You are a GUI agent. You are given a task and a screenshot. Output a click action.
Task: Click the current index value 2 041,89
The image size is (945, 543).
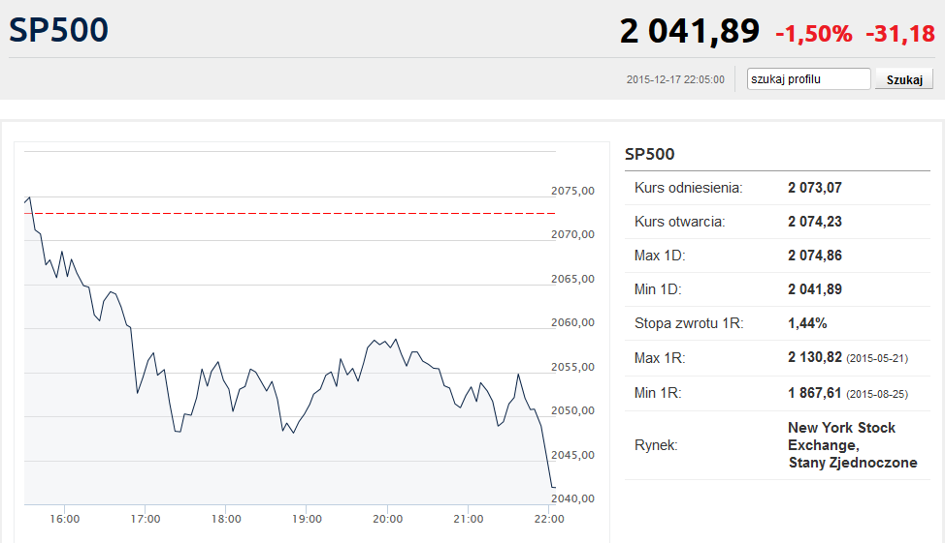point(689,31)
